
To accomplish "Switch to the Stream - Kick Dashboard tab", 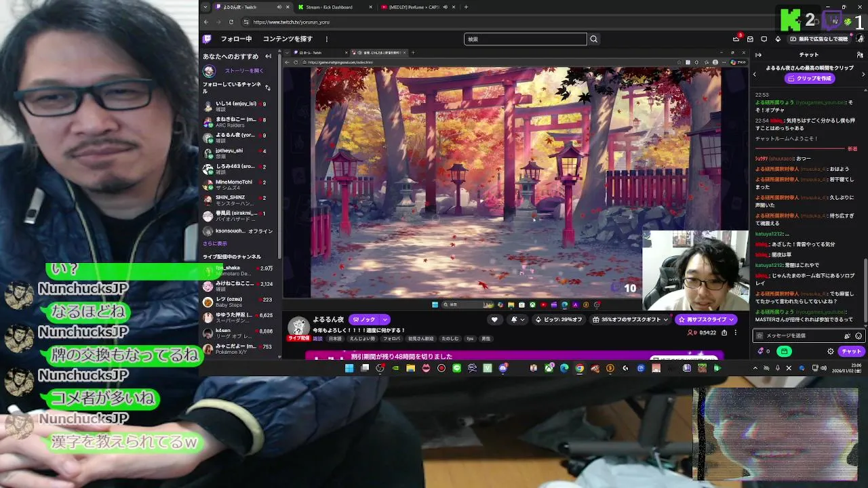I will [334, 7].
